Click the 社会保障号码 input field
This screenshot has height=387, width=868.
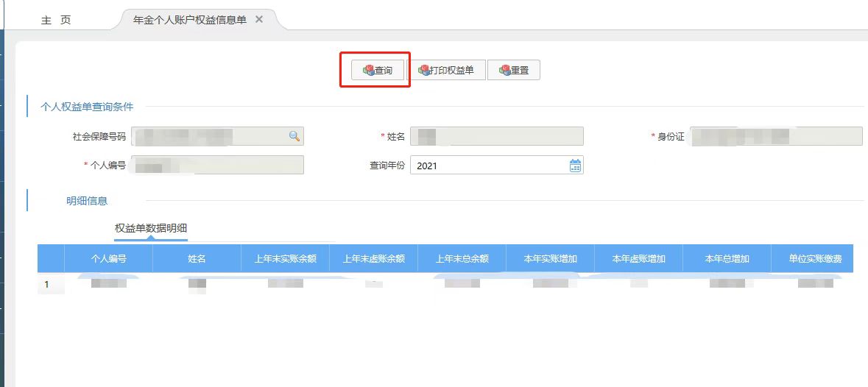(x=208, y=136)
